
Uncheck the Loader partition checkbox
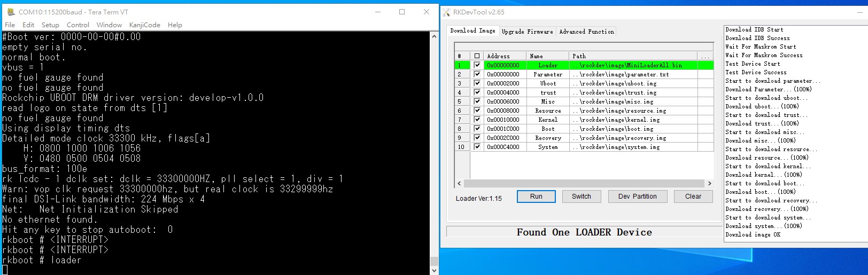coord(477,65)
